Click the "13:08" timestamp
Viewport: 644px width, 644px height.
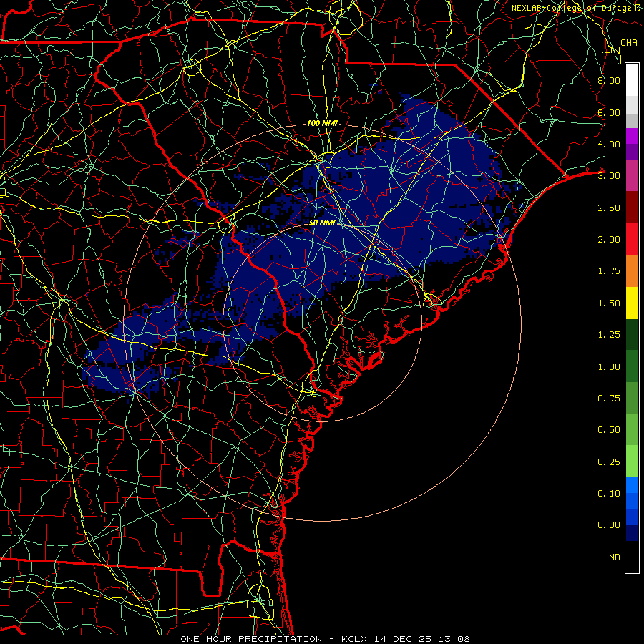[x=454, y=639]
